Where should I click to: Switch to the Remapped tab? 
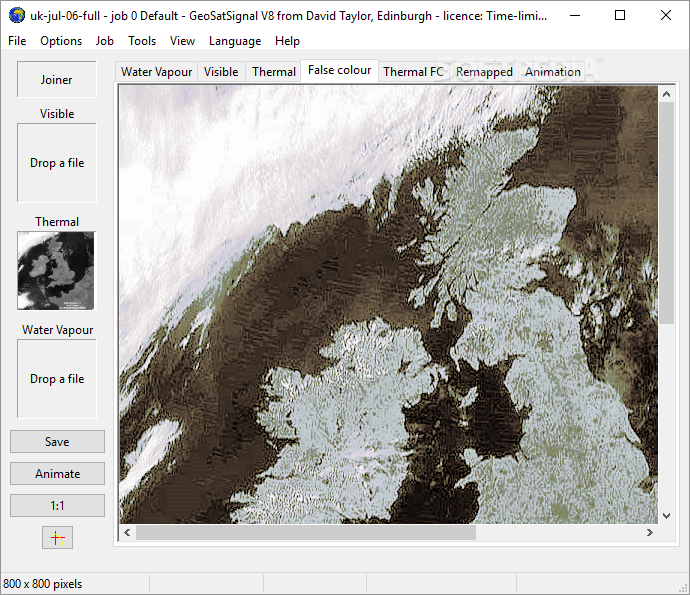[x=484, y=72]
